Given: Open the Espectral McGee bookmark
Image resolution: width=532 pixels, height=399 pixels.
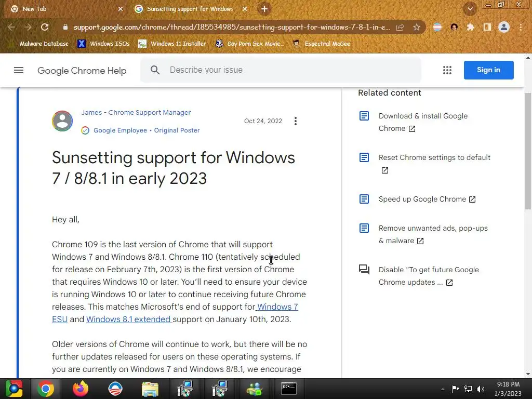Looking at the screenshot, I should pos(322,44).
